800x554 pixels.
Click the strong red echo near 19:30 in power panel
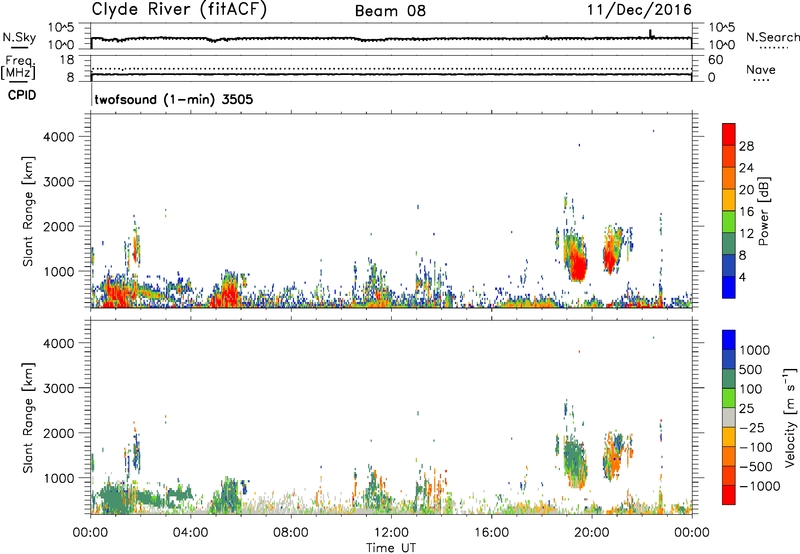(x=578, y=265)
